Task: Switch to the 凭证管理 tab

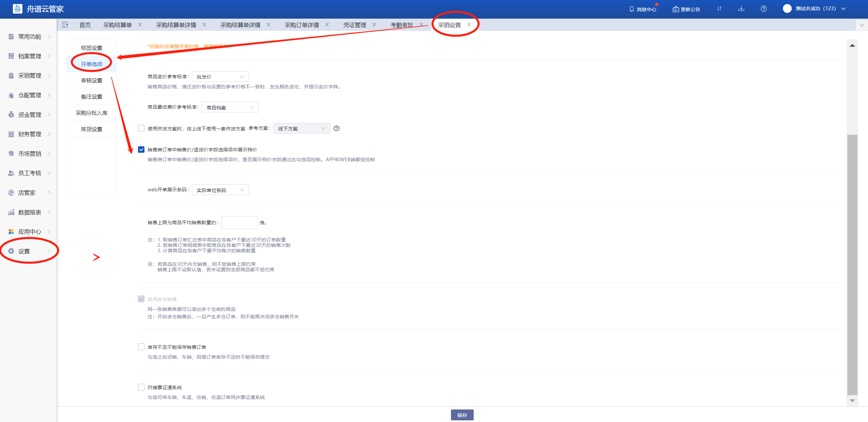Action: click(x=354, y=25)
